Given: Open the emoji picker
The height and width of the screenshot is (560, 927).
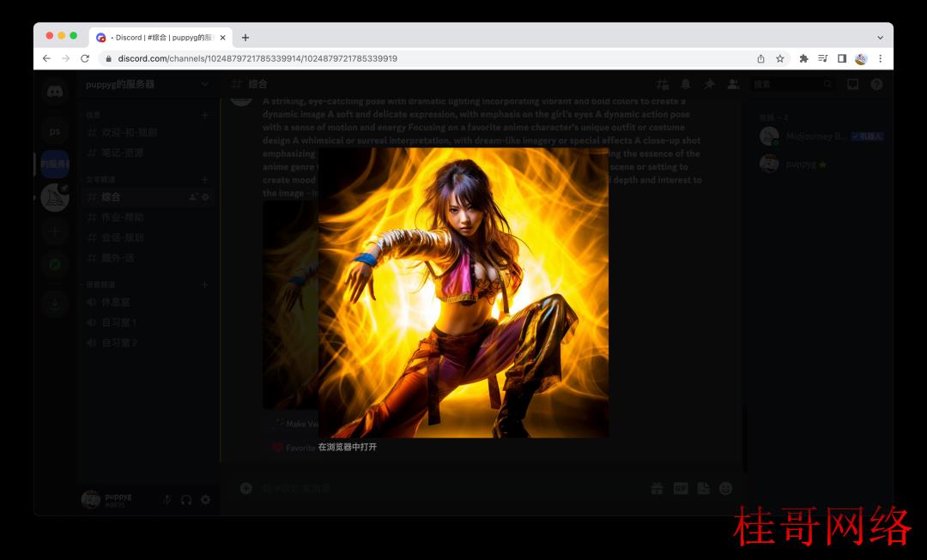Looking at the screenshot, I should [x=725, y=489].
